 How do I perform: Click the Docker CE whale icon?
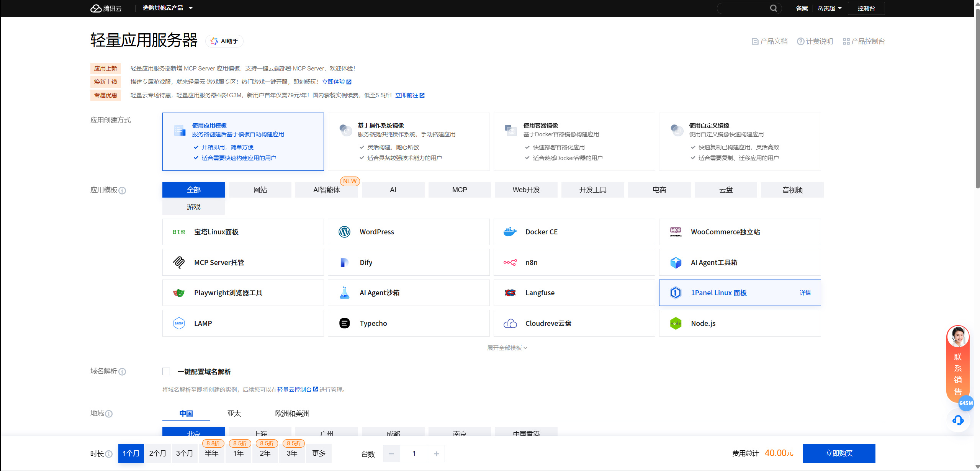pyautogui.click(x=510, y=232)
